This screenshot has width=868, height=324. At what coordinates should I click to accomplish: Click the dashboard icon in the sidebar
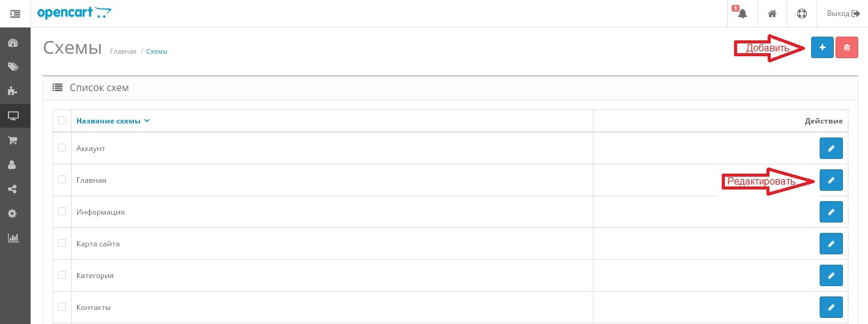(x=12, y=43)
